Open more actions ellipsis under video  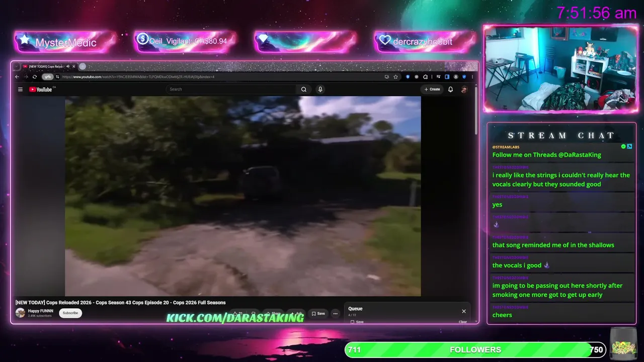point(336,314)
